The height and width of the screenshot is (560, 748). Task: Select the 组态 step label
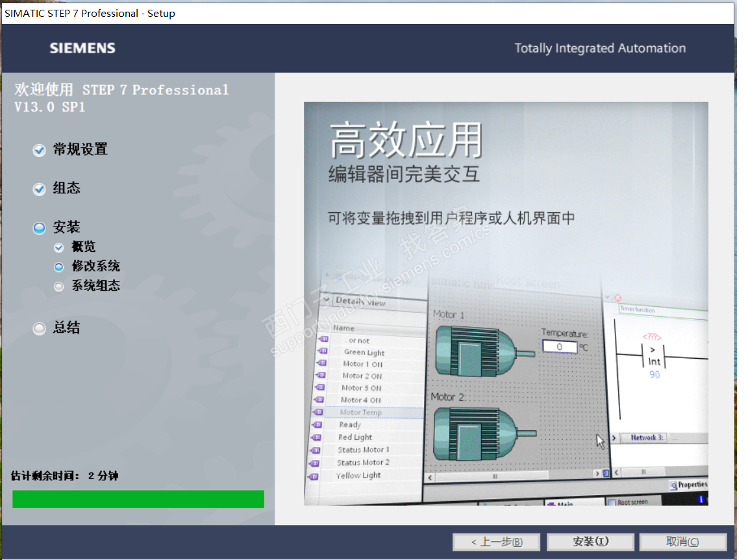click(66, 188)
